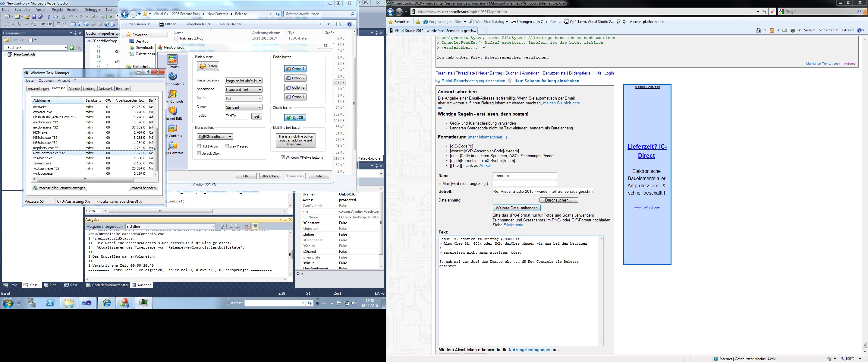Click the Durchsuchen... button on the forum form
This screenshot has height=362, width=868.
558,200
